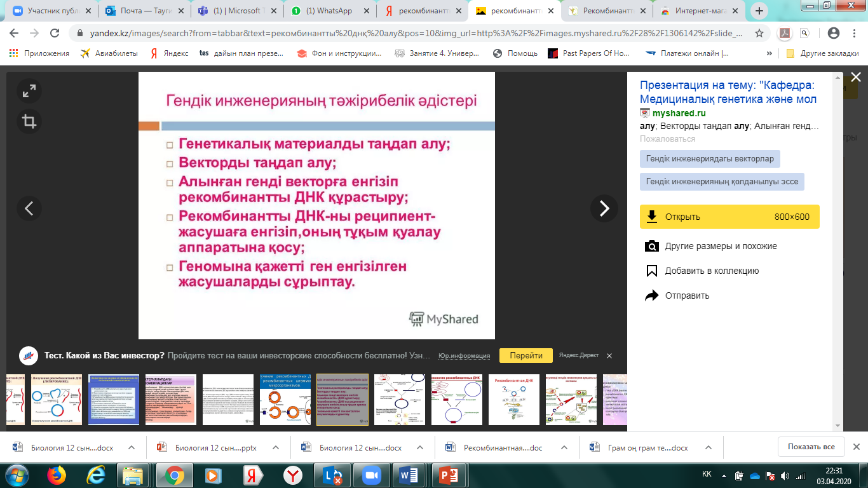Open Internet Explorer from the taskbar

tap(96, 474)
